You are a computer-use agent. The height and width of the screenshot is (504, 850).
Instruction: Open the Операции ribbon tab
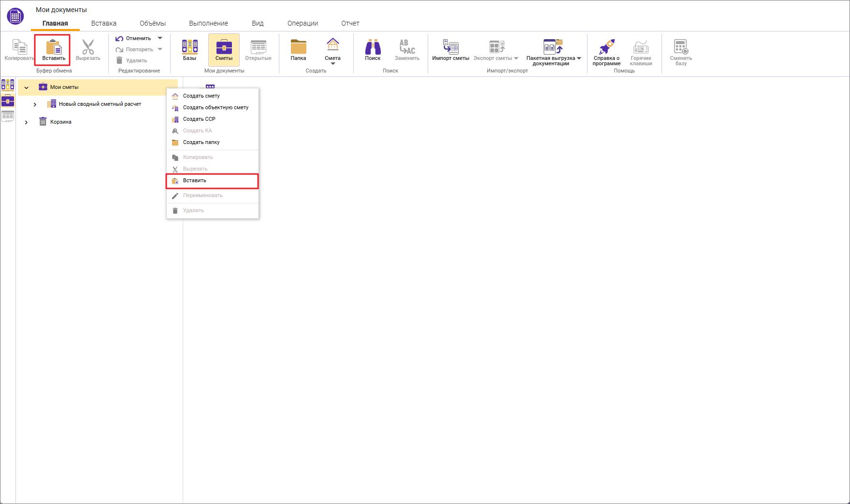303,23
